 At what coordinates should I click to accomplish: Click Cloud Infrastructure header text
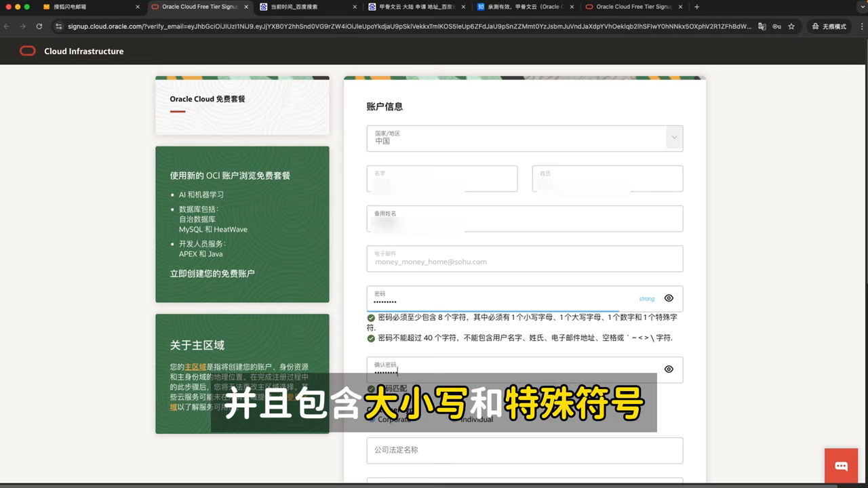tap(84, 52)
